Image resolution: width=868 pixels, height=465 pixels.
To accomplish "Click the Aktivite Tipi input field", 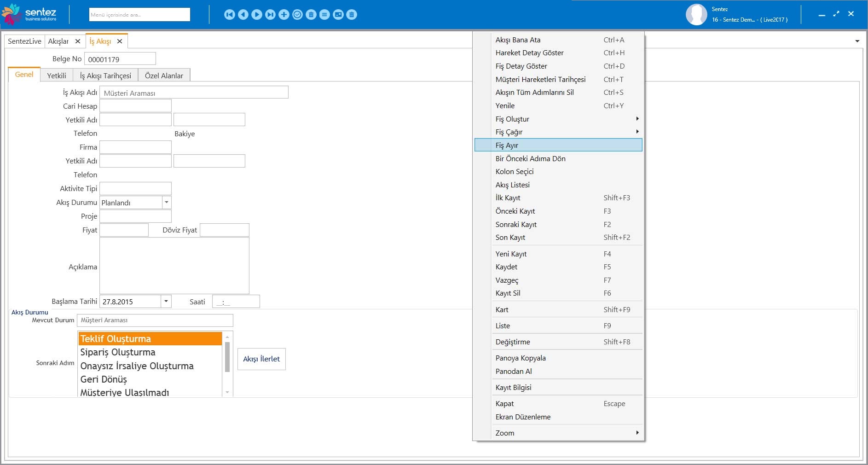I will (135, 189).
